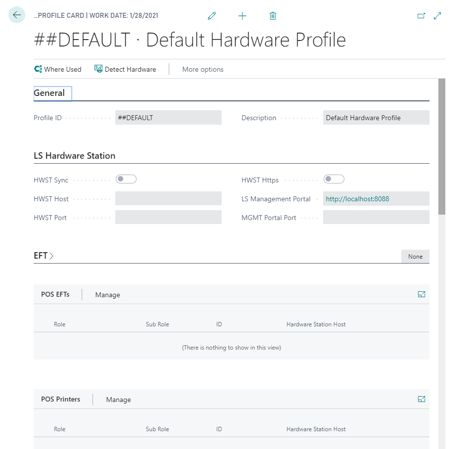Expand the EFT section chevron
Screen dimensions: 476x449
click(51, 256)
